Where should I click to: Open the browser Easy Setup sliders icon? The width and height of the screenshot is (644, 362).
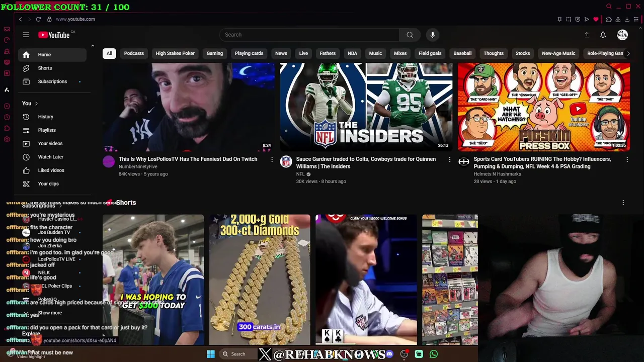(636, 19)
